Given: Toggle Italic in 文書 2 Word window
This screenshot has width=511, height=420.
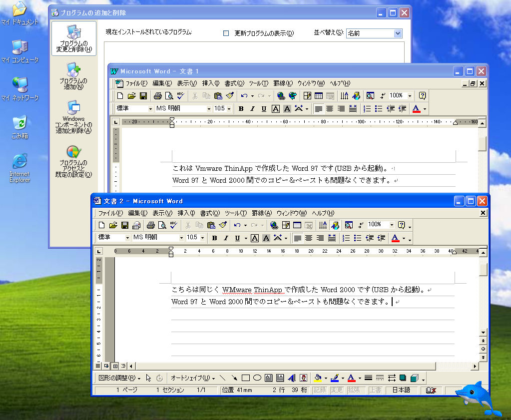Looking at the screenshot, I should [x=226, y=238].
